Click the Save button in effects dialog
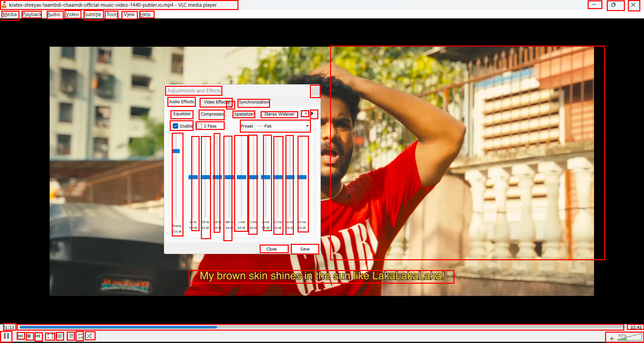Viewport: 644px width, 343px height. click(305, 249)
